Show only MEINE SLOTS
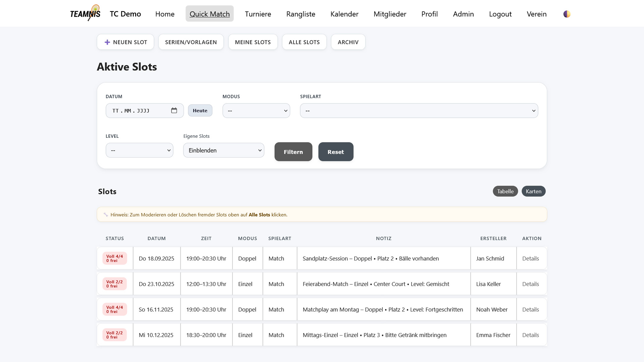 (253, 42)
